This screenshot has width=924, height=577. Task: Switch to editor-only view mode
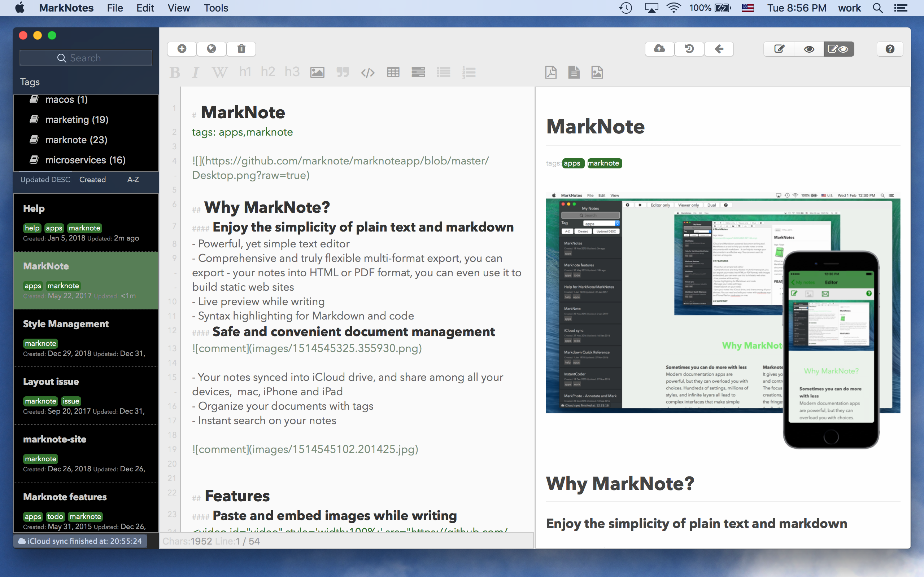click(x=779, y=49)
